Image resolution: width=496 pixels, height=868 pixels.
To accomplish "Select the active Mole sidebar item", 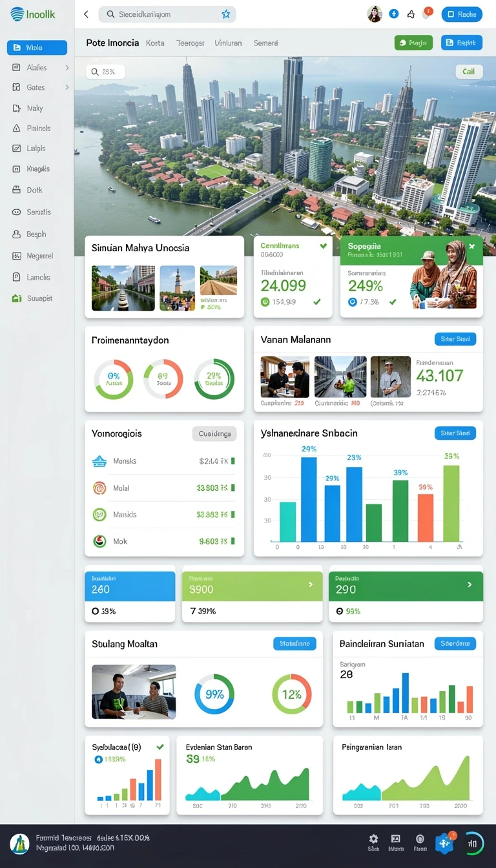I will 37,47.
